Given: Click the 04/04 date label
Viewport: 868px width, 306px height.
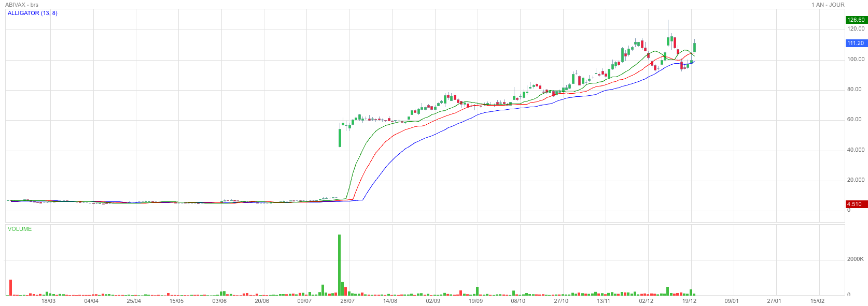Looking at the screenshot, I should [91, 301].
